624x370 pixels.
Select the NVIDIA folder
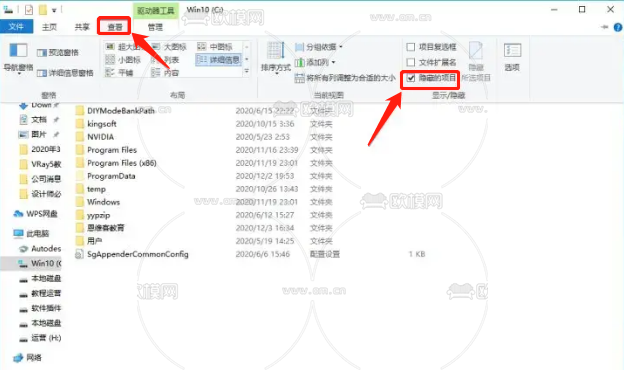tap(100, 137)
